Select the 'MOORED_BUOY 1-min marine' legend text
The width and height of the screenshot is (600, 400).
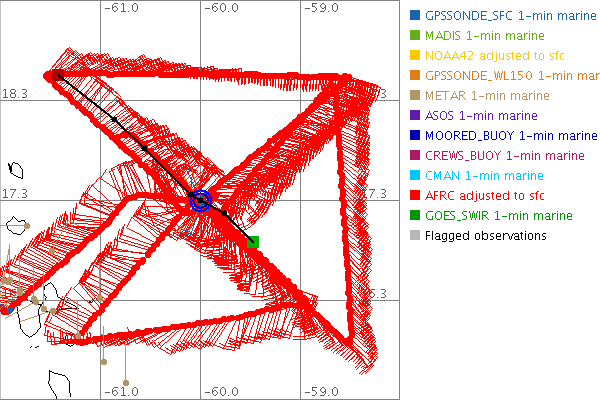click(504, 136)
